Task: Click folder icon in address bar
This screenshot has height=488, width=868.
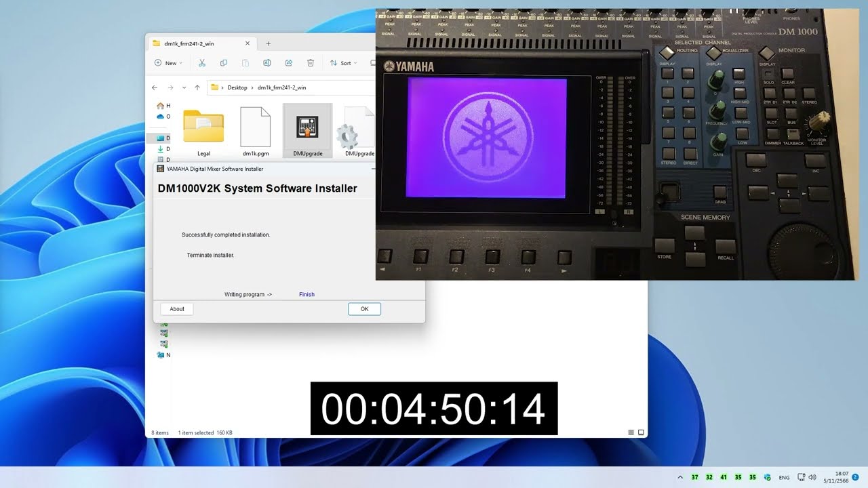Action: [x=214, y=87]
